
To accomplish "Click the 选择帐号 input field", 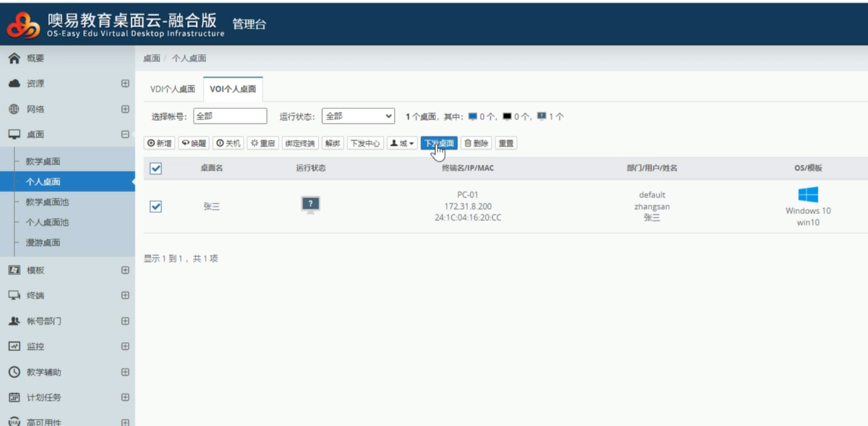I will (x=230, y=116).
